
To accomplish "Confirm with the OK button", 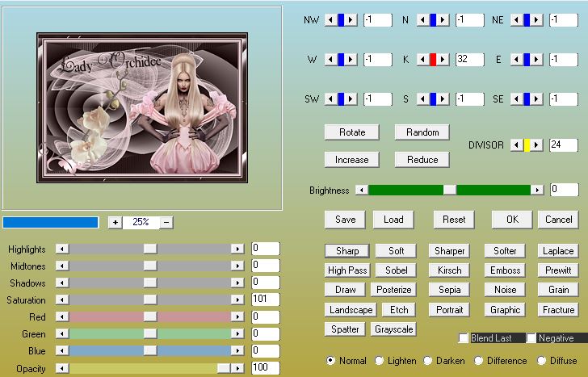I will coord(512,220).
